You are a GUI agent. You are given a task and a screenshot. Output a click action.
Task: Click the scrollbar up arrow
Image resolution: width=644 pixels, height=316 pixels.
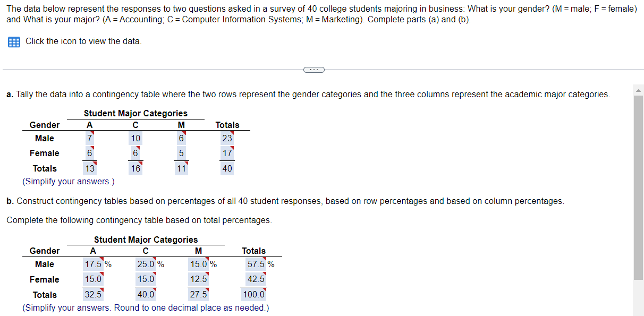639,90
